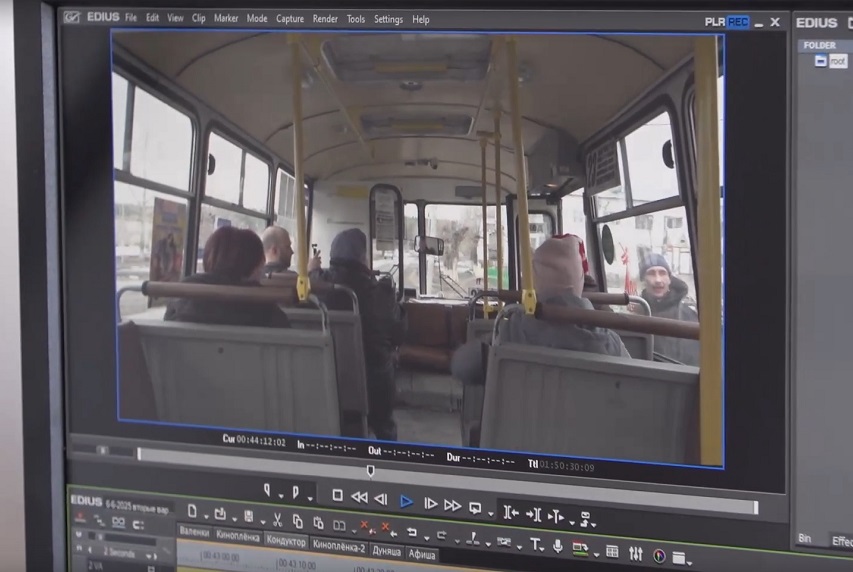
Task: Click the Stop playback button
Action: (x=337, y=496)
